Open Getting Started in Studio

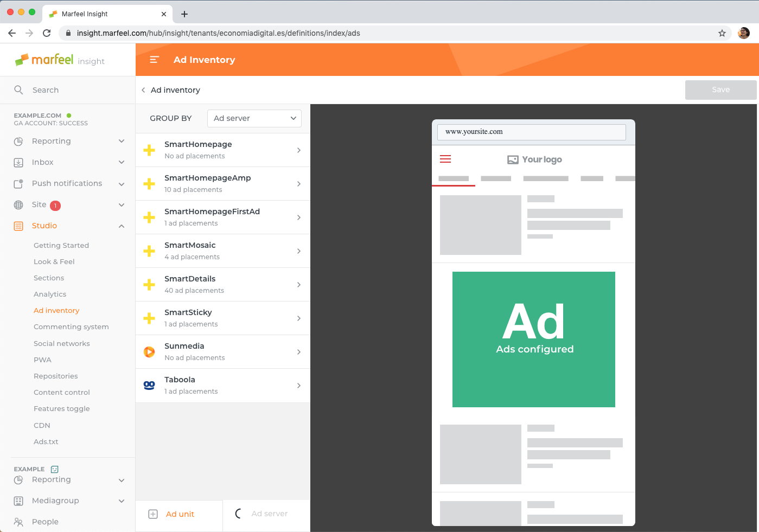pyautogui.click(x=61, y=245)
